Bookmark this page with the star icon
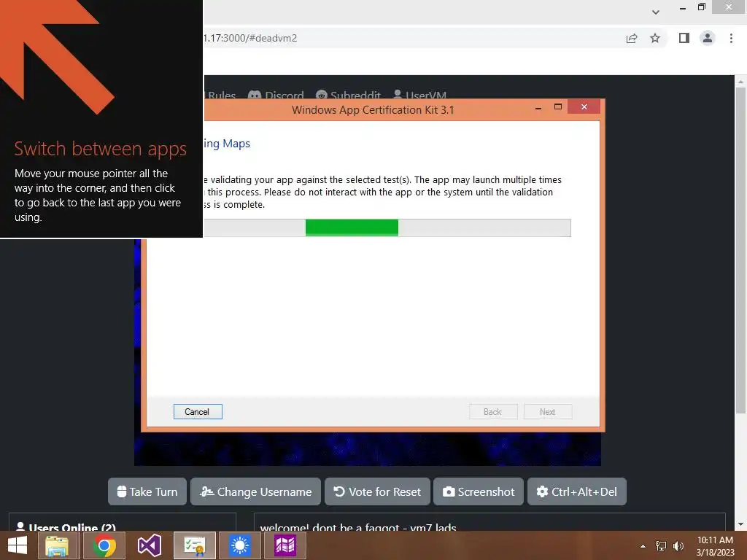The image size is (747, 560). click(655, 38)
